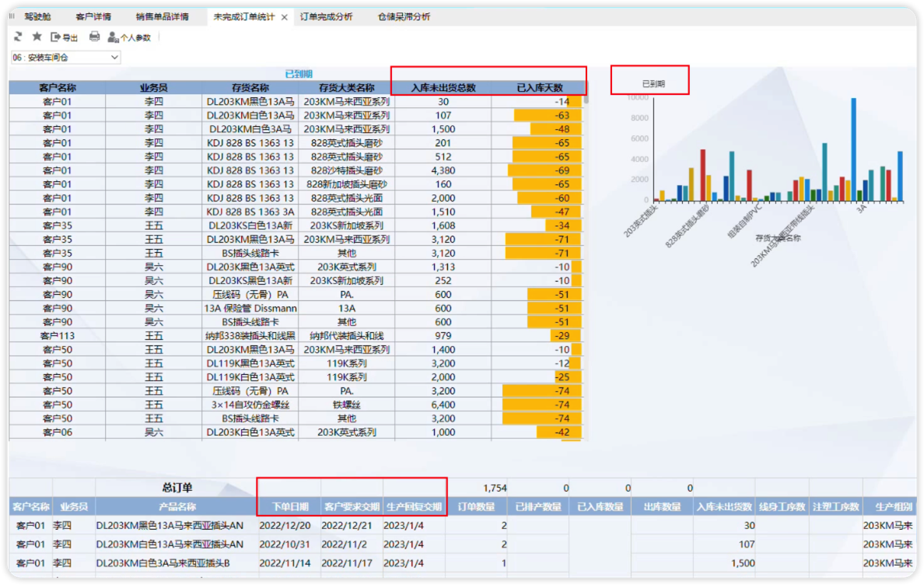924x585 pixels.
Task: Click the 下单日期 column header
Action: pyautogui.click(x=290, y=506)
